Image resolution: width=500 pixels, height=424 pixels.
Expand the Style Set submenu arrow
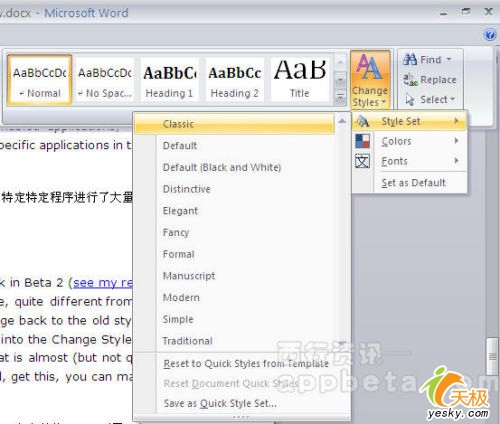coord(457,121)
